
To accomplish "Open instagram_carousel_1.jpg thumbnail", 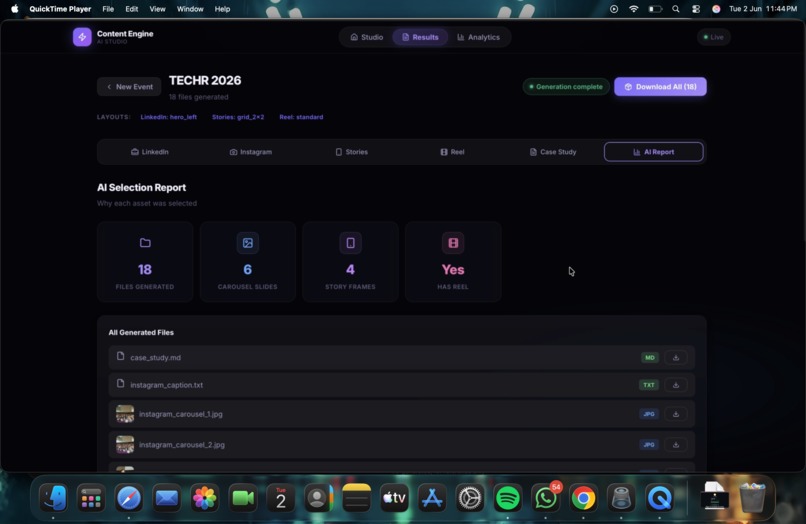I will [125, 414].
